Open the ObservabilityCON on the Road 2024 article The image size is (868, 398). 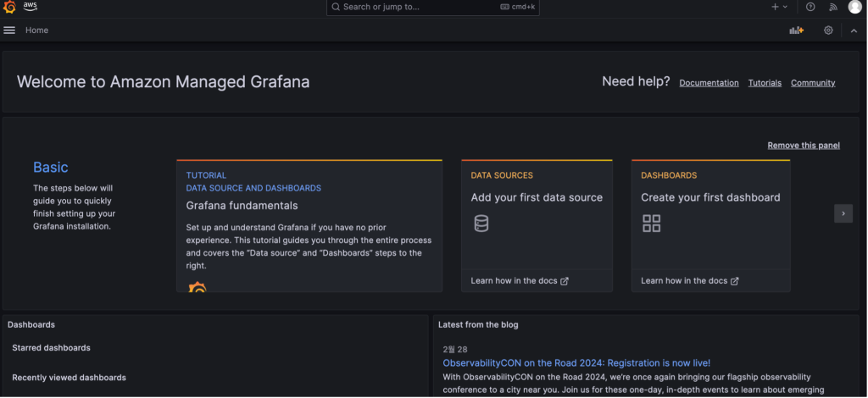(x=576, y=362)
